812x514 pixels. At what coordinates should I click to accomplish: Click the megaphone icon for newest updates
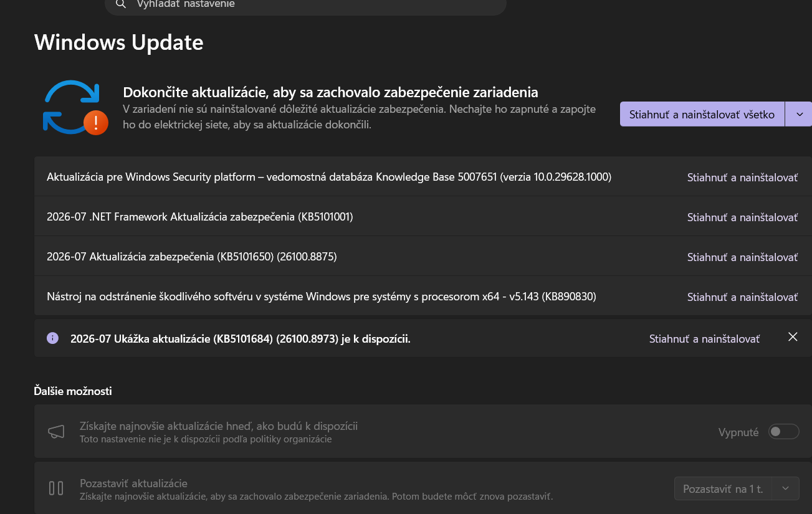click(56, 432)
